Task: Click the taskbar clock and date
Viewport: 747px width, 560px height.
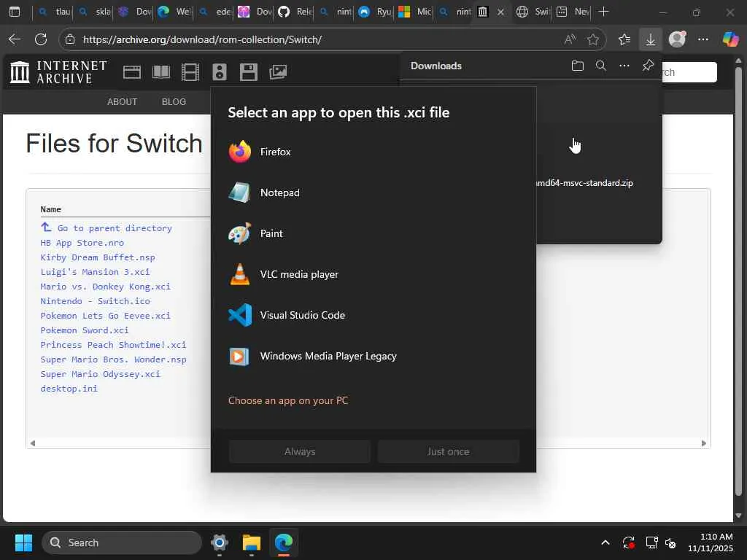Action: [x=711, y=542]
